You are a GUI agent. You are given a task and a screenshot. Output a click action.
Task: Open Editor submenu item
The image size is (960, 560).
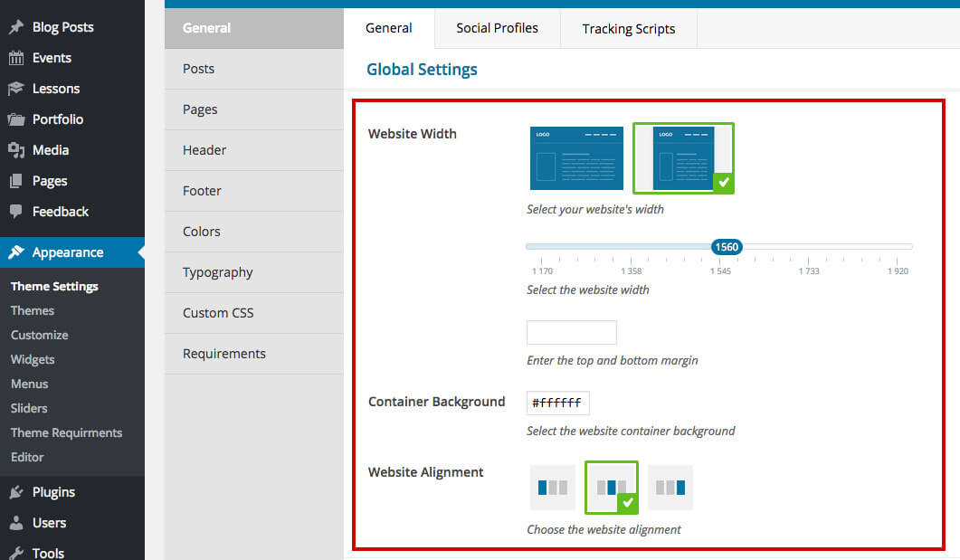click(x=27, y=457)
